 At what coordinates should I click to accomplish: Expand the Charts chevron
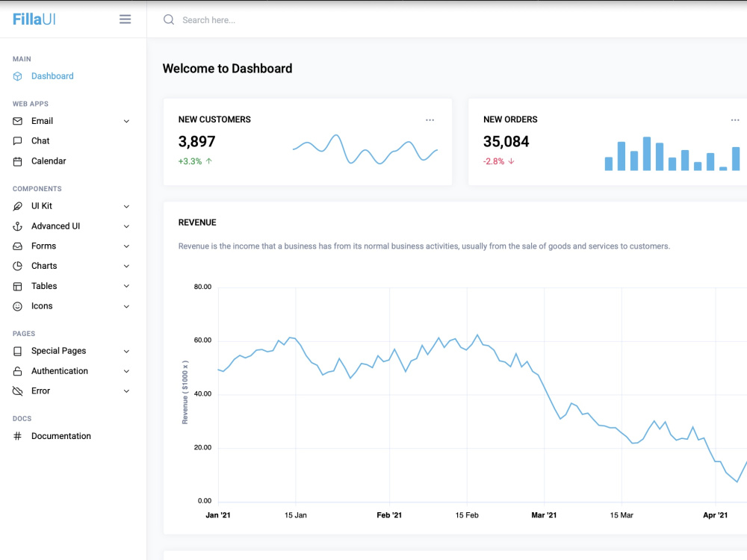(126, 267)
